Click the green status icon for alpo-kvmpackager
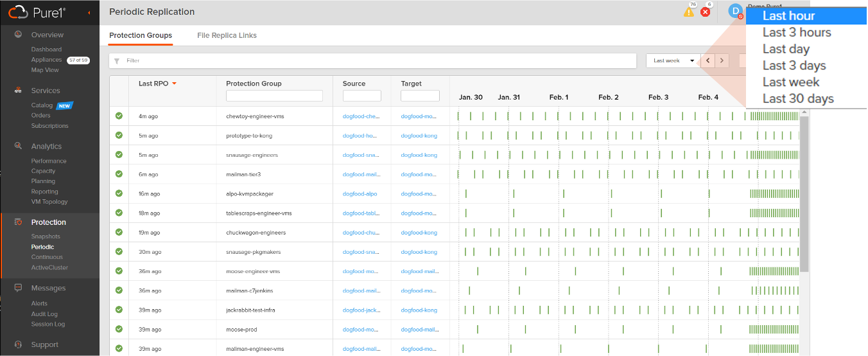Image resolution: width=868 pixels, height=356 pixels. click(x=119, y=193)
